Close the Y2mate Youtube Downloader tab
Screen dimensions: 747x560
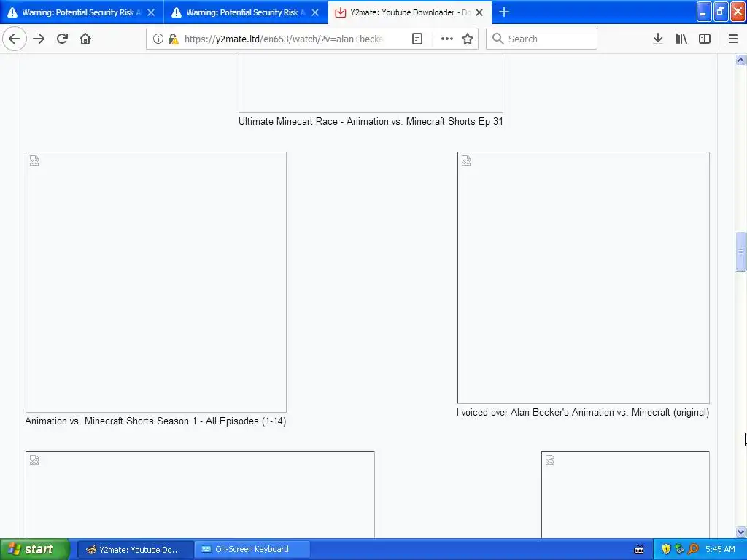coord(480,12)
